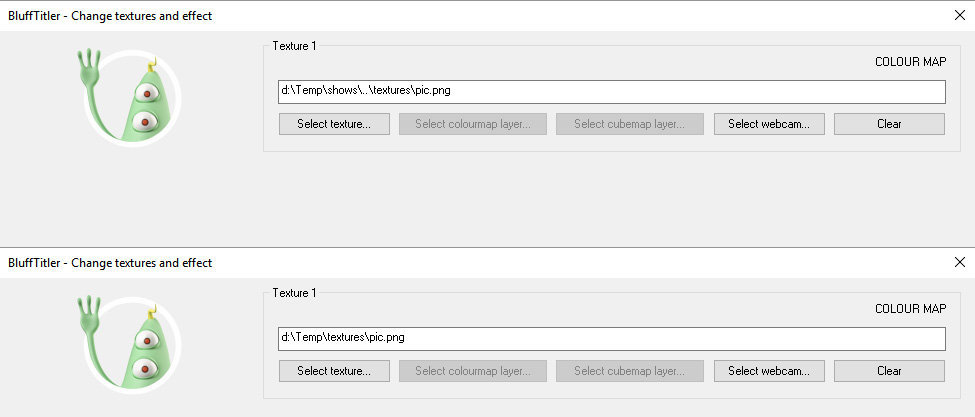Choose Select colourmap layer... in lower dialog
The height and width of the screenshot is (417, 975).
473,371
